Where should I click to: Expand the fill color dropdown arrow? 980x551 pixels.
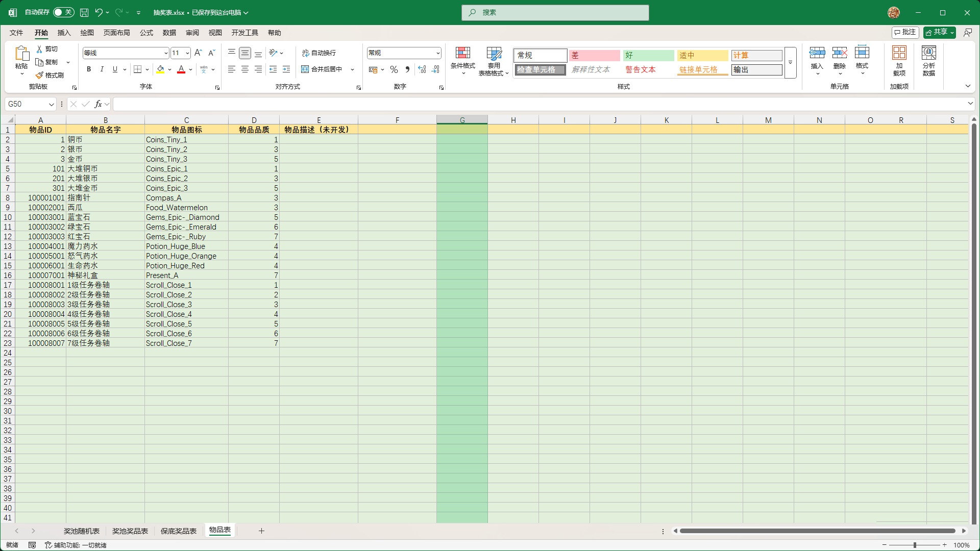pos(169,69)
